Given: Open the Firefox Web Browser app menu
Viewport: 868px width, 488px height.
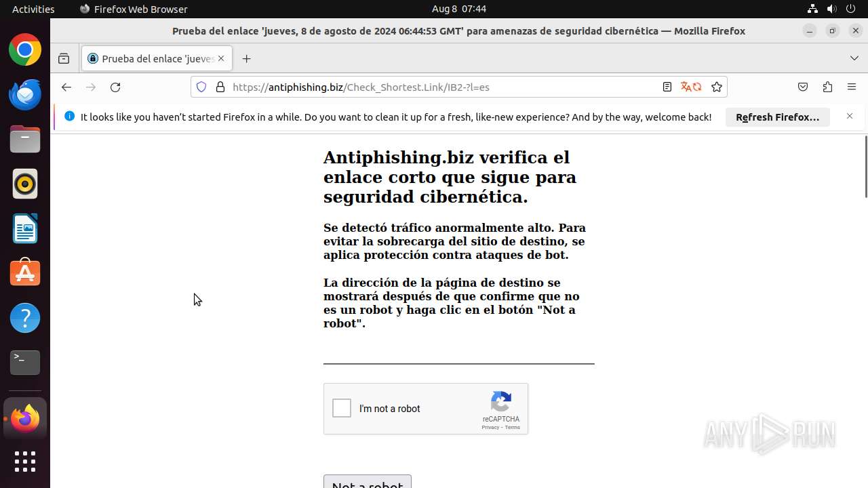Looking at the screenshot, I should [134, 9].
